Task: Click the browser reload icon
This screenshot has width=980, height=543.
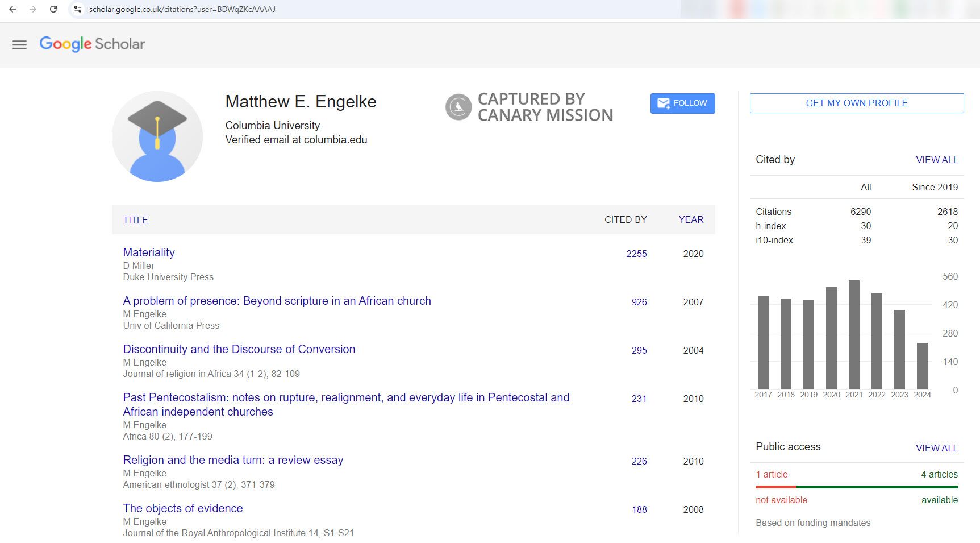Action: coord(53,9)
